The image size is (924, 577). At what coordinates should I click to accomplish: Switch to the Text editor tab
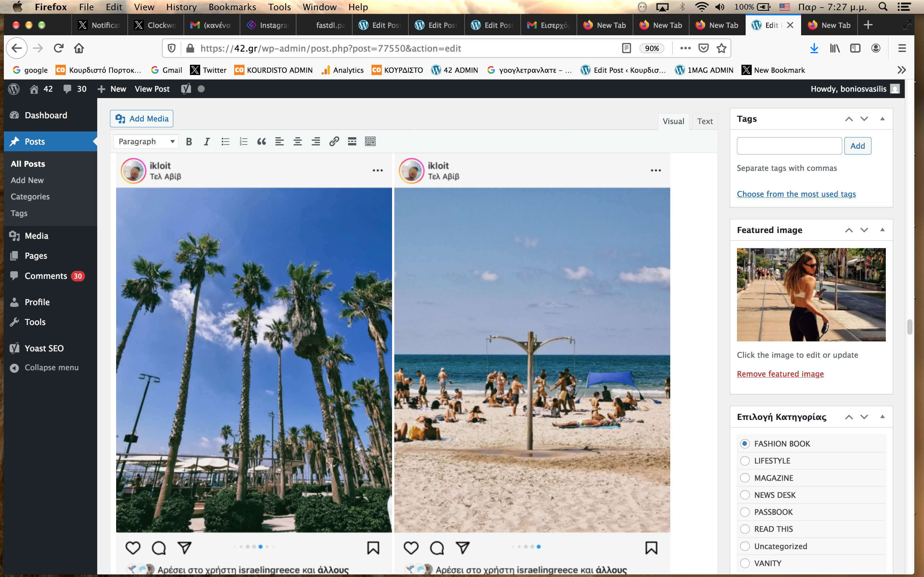(705, 121)
